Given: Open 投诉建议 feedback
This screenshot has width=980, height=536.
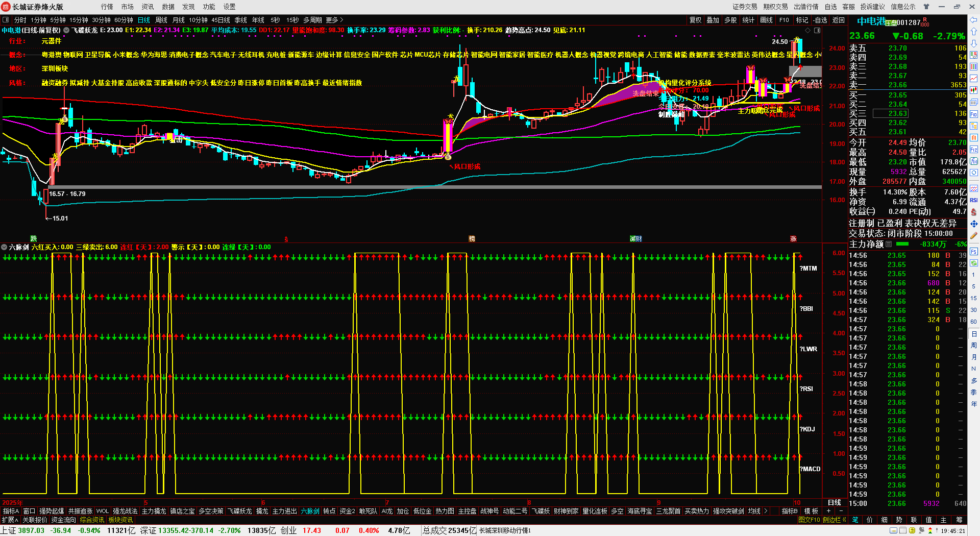Looking at the screenshot, I should pyautogui.click(x=872, y=7).
